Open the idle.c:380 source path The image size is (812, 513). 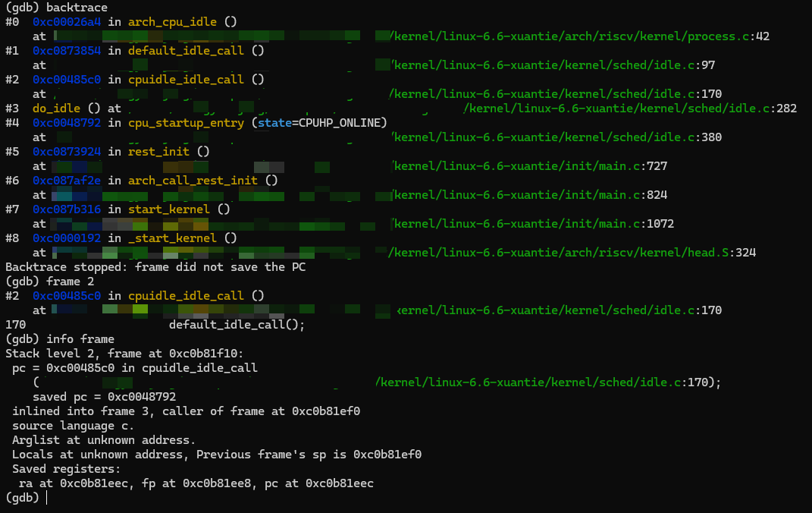click(x=555, y=137)
